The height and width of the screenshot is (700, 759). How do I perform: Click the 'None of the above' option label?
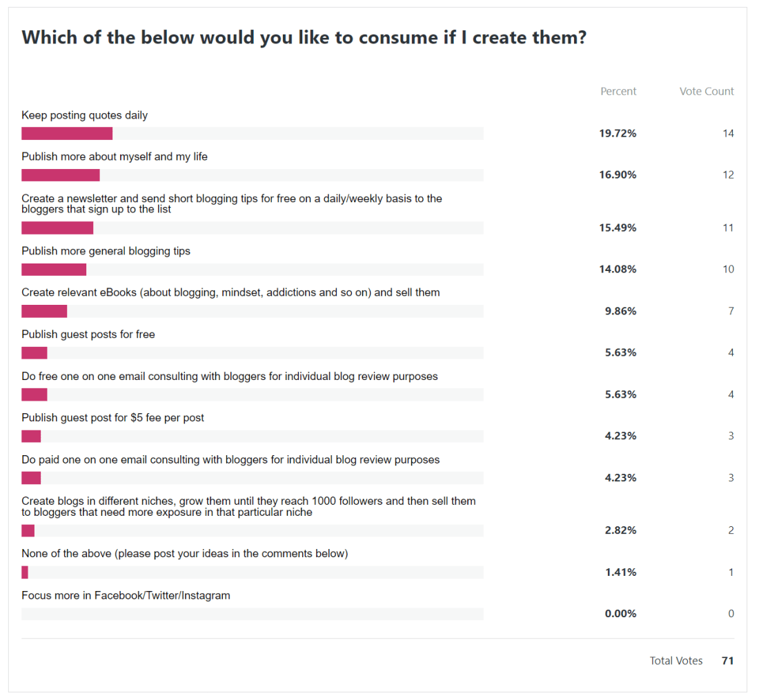tap(184, 553)
